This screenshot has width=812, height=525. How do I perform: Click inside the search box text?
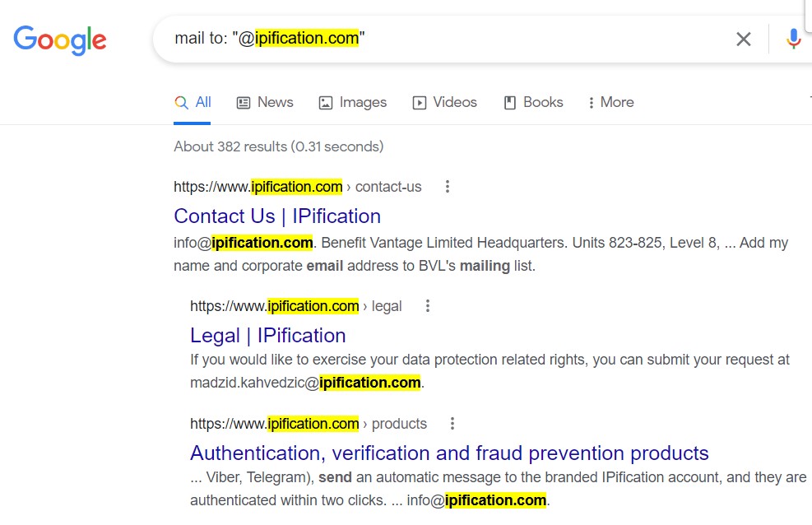click(x=269, y=39)
